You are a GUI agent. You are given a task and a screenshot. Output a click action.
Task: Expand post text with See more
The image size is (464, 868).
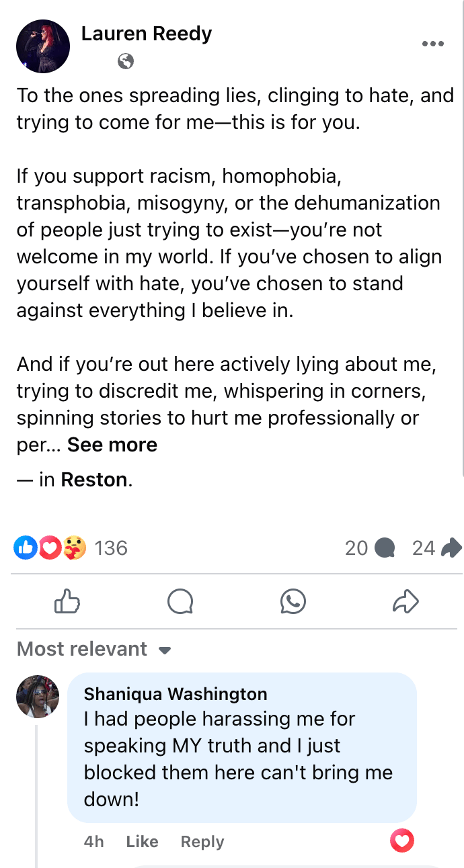[x=112, y=445]
